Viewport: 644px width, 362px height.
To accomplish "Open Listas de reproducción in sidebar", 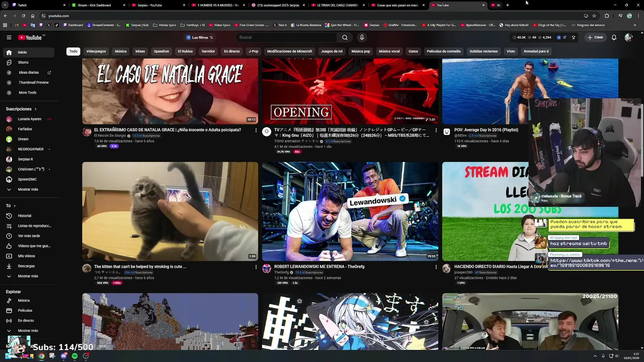I will point(28,226).
